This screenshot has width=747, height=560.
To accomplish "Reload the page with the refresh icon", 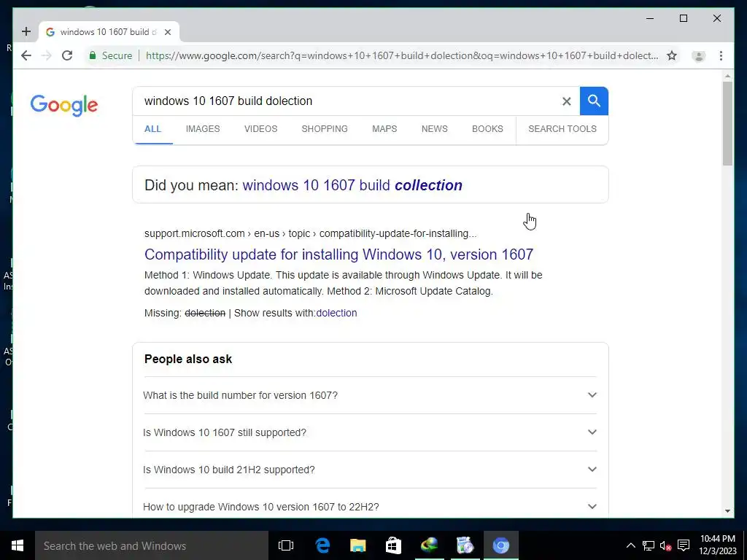I will point(67,55).
